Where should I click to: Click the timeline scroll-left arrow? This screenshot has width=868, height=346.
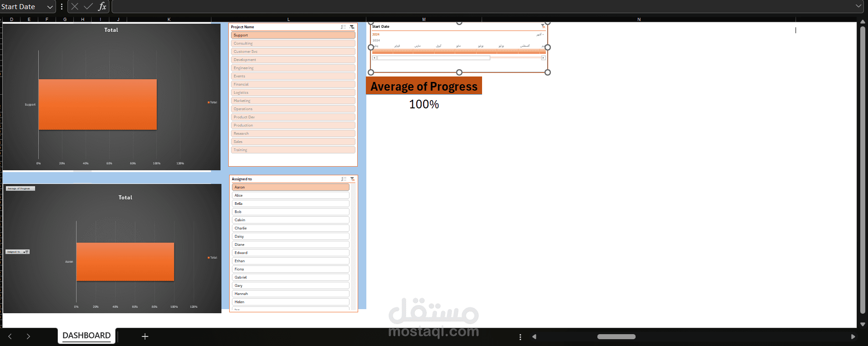point(375,58)
